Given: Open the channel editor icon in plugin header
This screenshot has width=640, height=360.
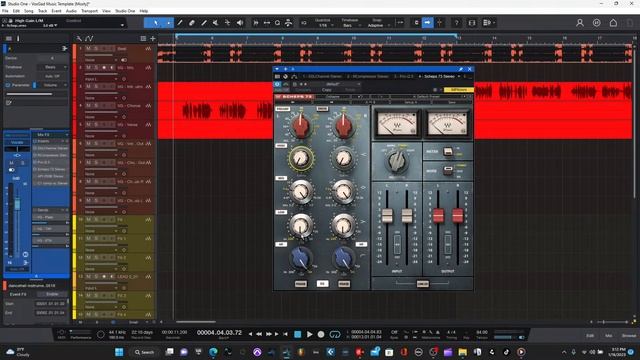Looking at the screenshot, I should coord(285,76).
